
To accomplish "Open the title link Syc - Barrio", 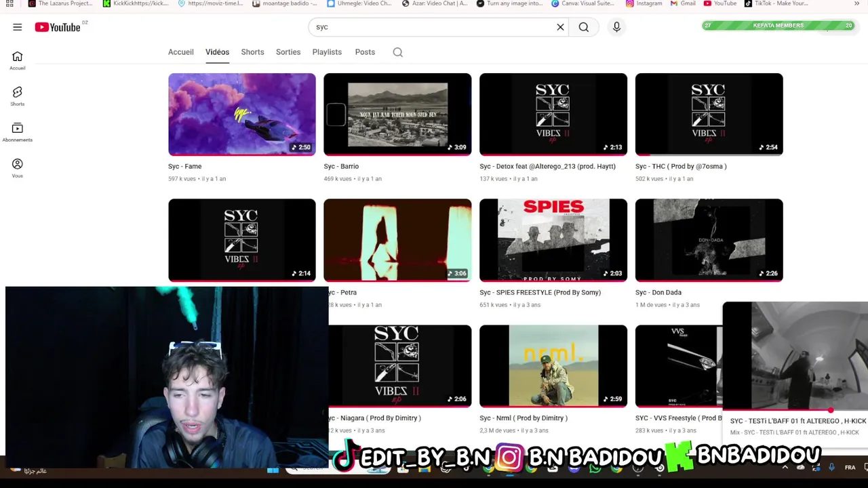I will point(341,166).
